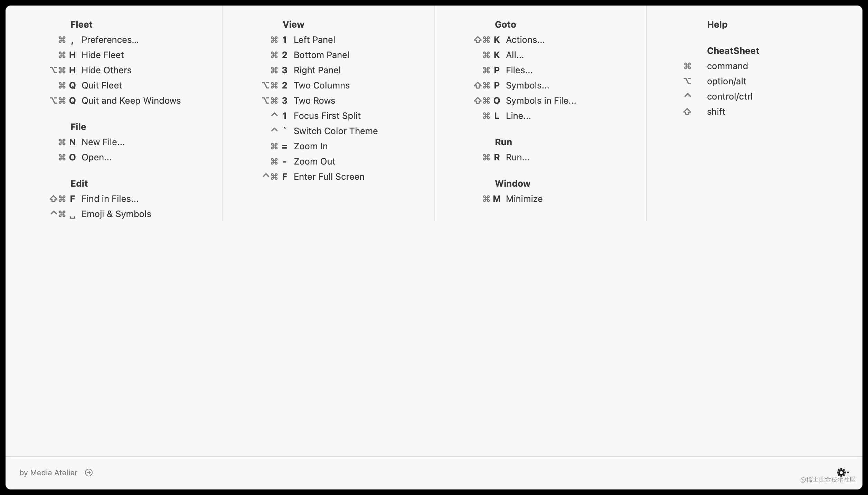Toggle Bottom Panel view shortcut

tap(322, 55)
